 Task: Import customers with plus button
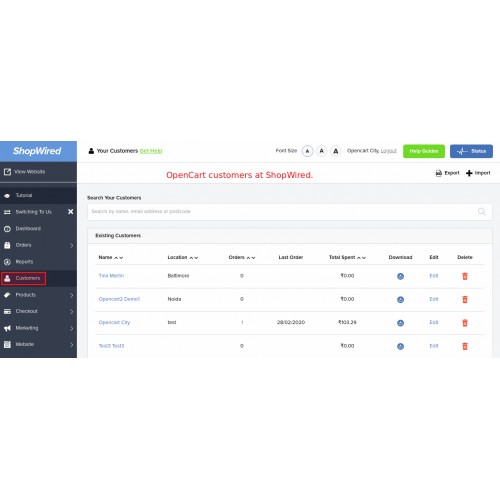[x=478, y=173]
